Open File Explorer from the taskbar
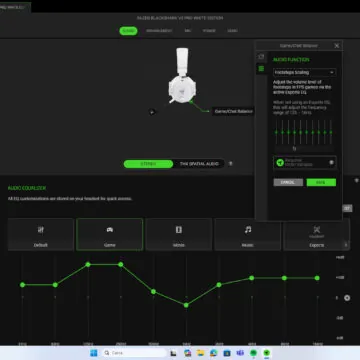Viewport: 360px width, 360px height. [x=200, y=353]
